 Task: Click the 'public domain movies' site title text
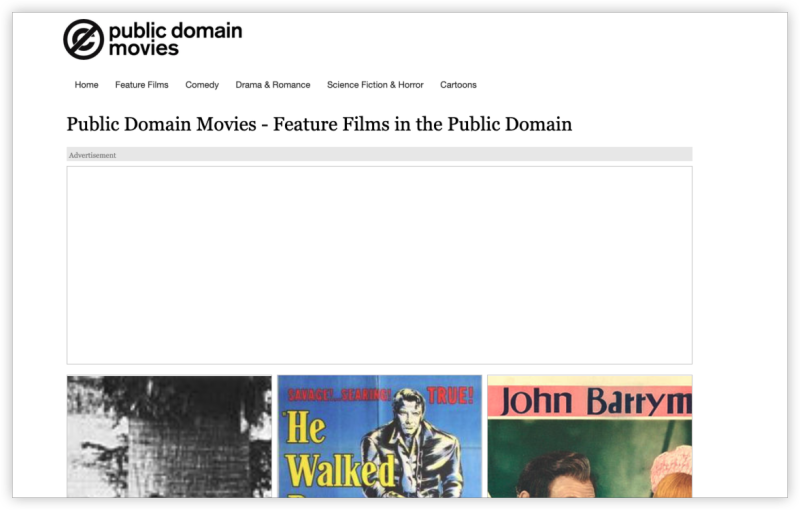point(176,39)
